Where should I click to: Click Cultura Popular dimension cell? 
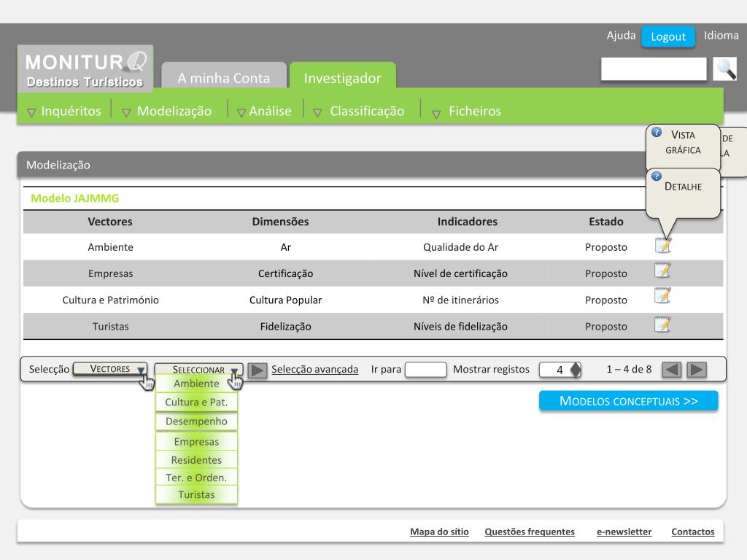pos(285,300)
